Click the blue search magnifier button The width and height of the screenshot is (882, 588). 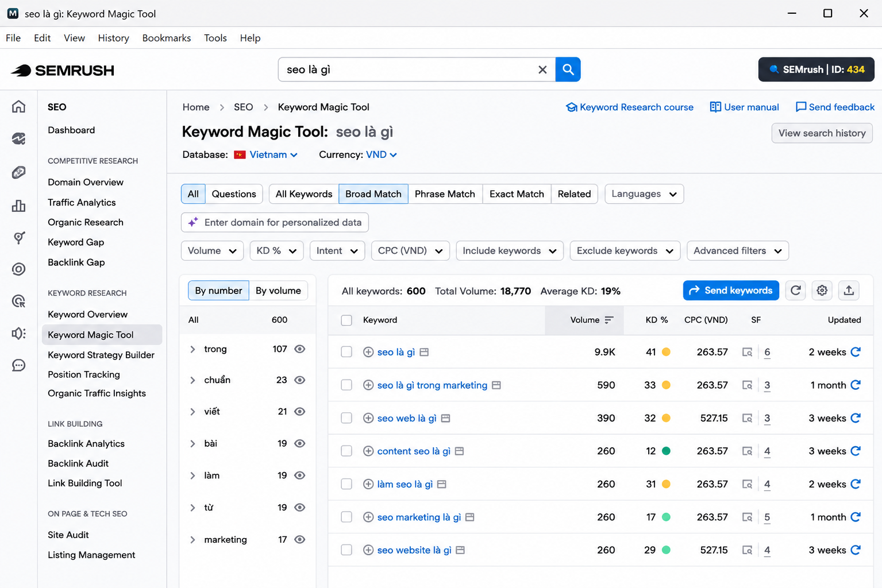[x=568, y=69]
